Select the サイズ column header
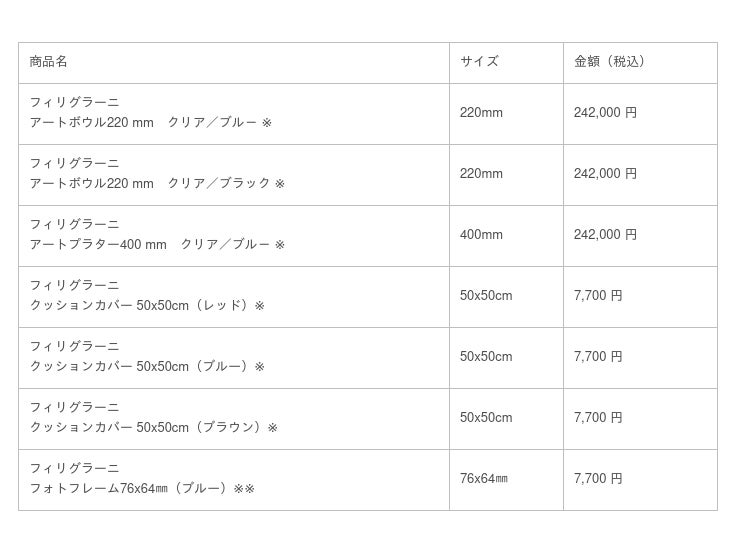 coord(479,61)
